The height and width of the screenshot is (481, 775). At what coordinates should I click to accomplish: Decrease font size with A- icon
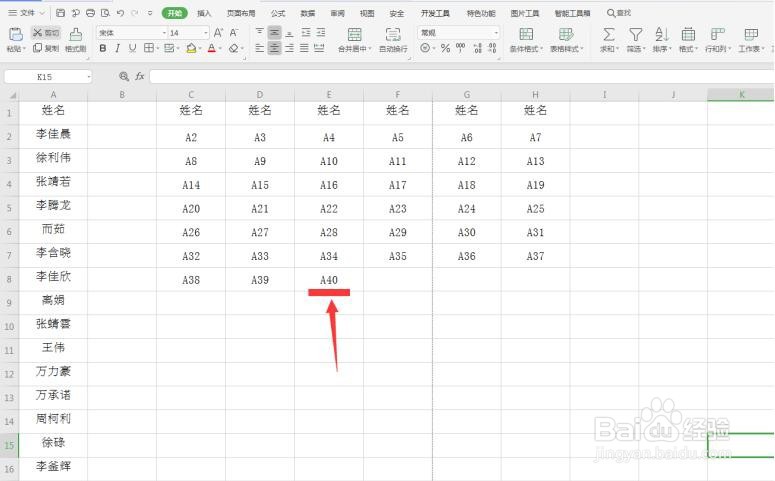tap(234, 33)
